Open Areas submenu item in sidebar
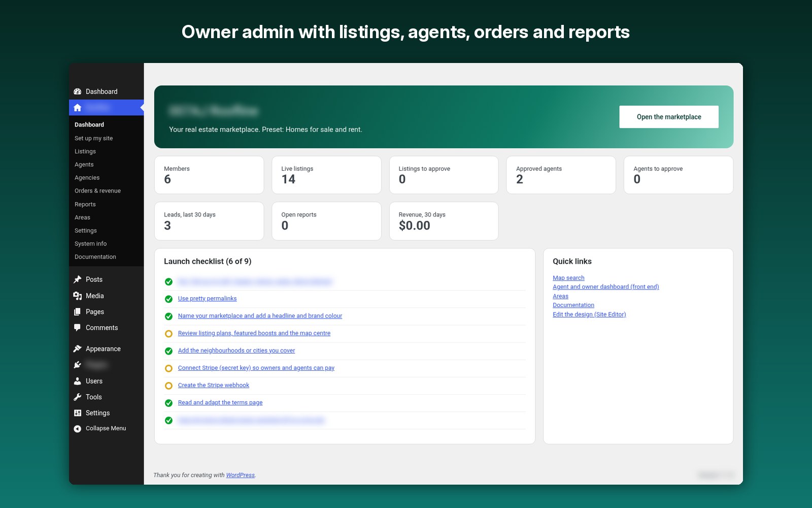The height and width of the screenshot is (508, 812). [x=83, y=217]
